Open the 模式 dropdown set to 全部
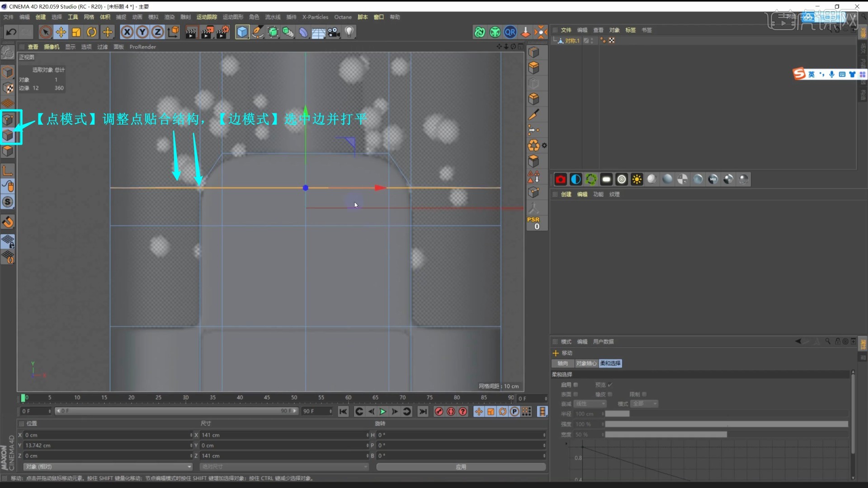The height and width of the screenshot is (488, 868). click(644, 404)
